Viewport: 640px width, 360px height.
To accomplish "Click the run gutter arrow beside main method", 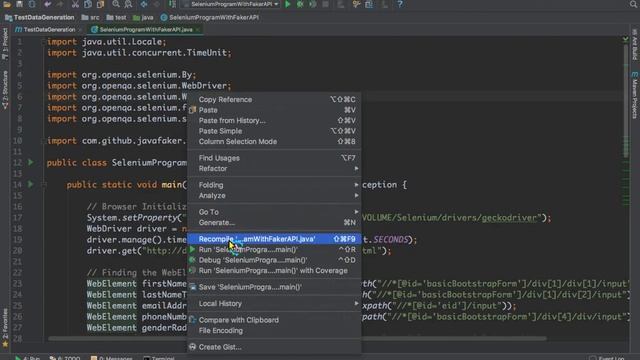I will tap(31, 184).
